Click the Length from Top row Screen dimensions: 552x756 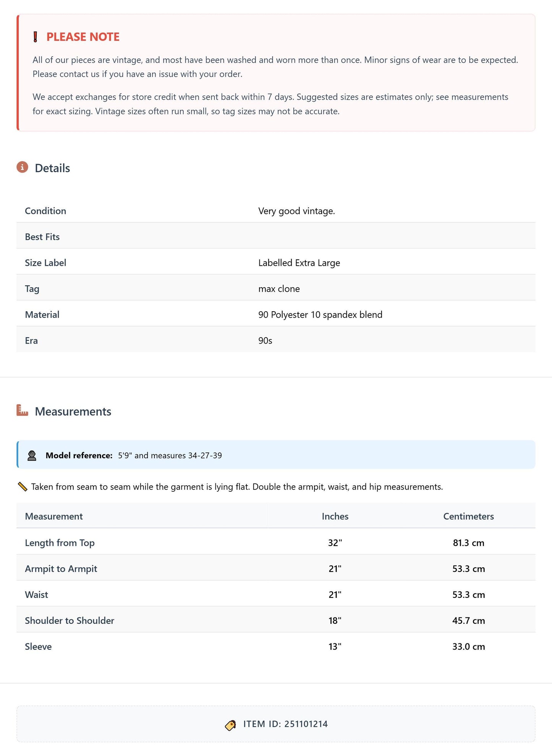pos(276,543)
